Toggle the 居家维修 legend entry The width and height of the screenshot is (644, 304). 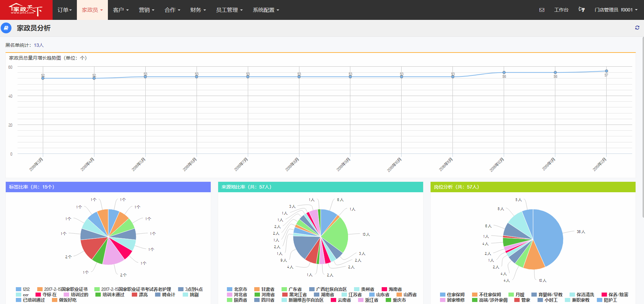452,300
